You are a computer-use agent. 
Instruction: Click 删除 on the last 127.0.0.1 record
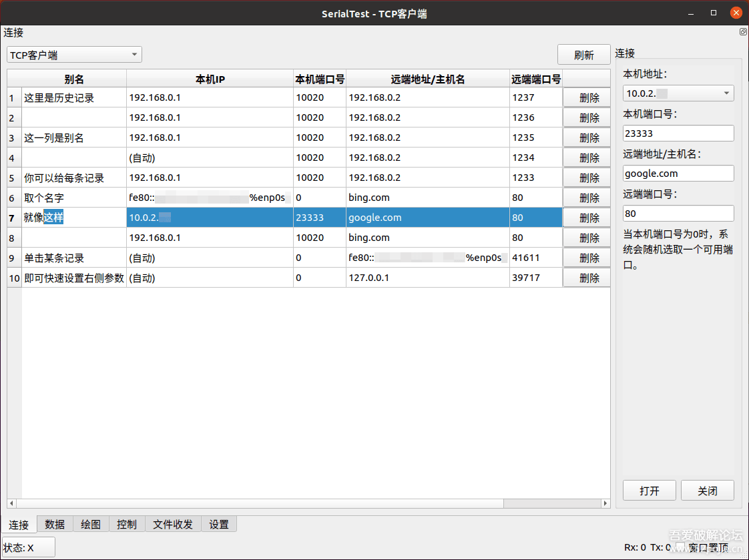click(586, 278)
